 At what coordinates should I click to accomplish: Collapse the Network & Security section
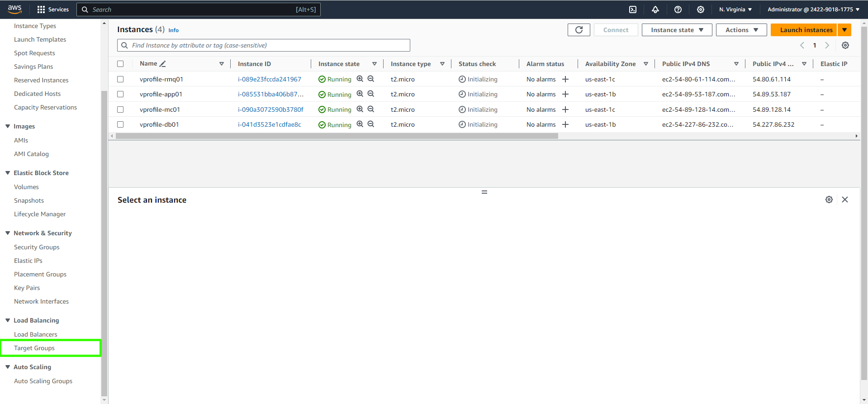click(8, 233)
